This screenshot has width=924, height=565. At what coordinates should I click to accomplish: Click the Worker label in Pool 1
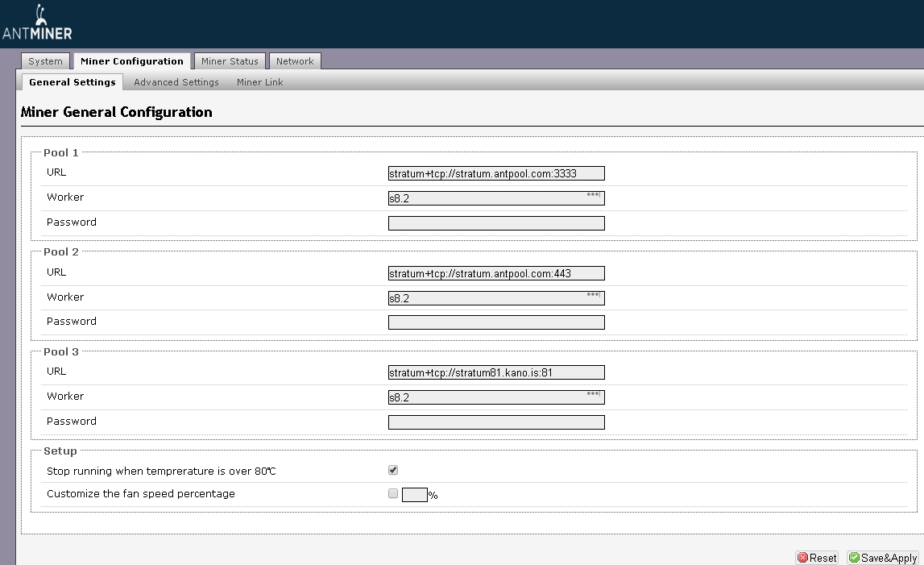64,197
